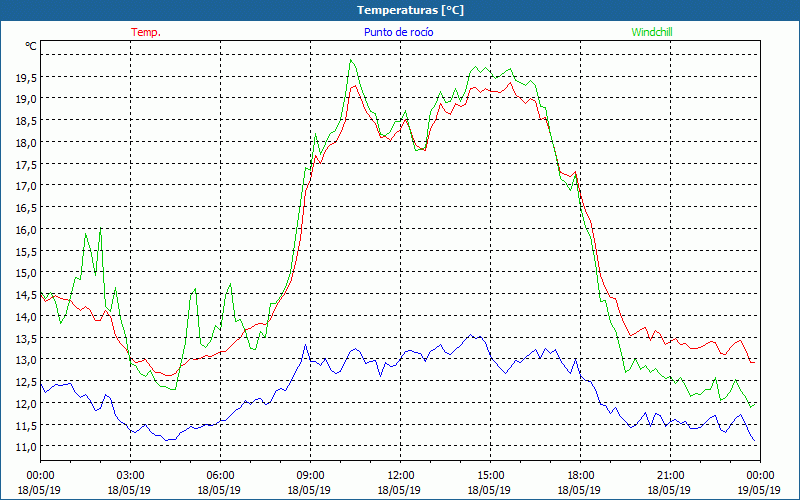
Task: Click the "00:00" label paired with 18/05/19
Action: [x=40, y=476]
